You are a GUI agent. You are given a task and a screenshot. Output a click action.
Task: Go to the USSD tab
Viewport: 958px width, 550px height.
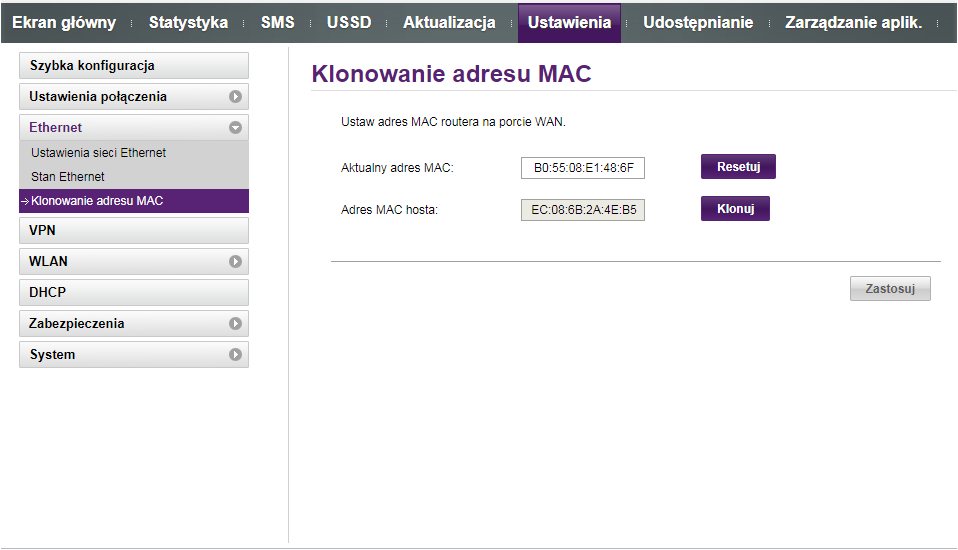tap(349, 23)
